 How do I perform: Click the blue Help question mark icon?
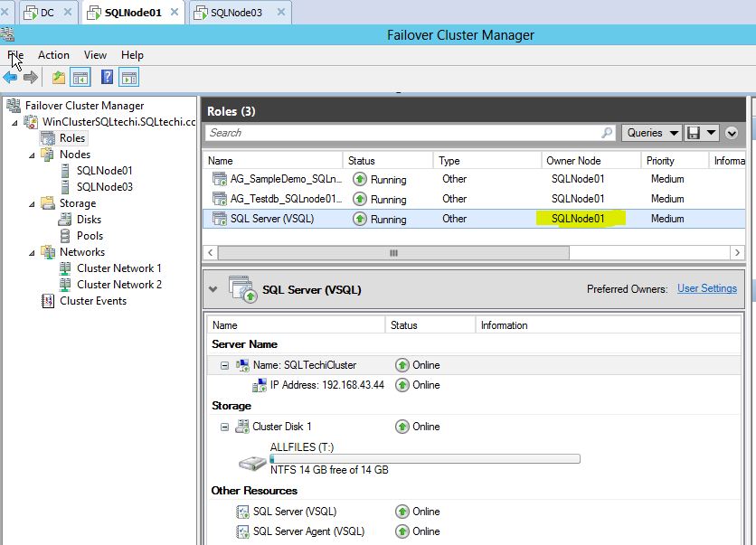coord(107,77)
